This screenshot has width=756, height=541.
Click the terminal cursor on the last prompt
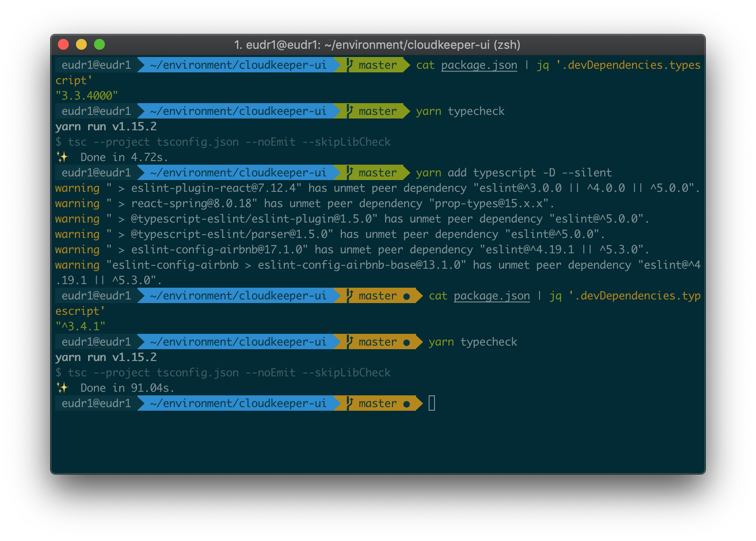click(432, 403)
